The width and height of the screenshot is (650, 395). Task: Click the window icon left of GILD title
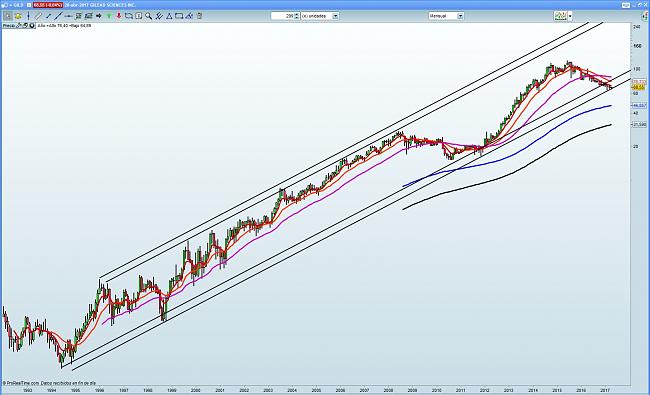[x=6, y=5]
